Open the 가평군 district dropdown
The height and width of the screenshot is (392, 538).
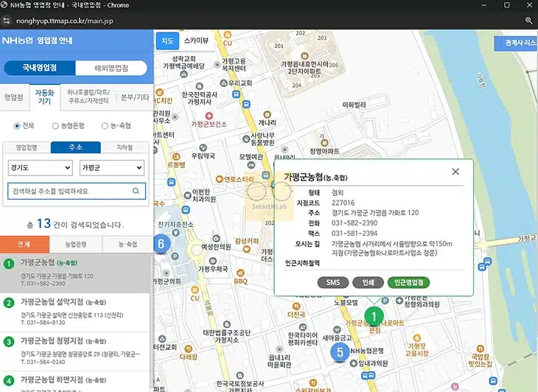click(112, 168)
